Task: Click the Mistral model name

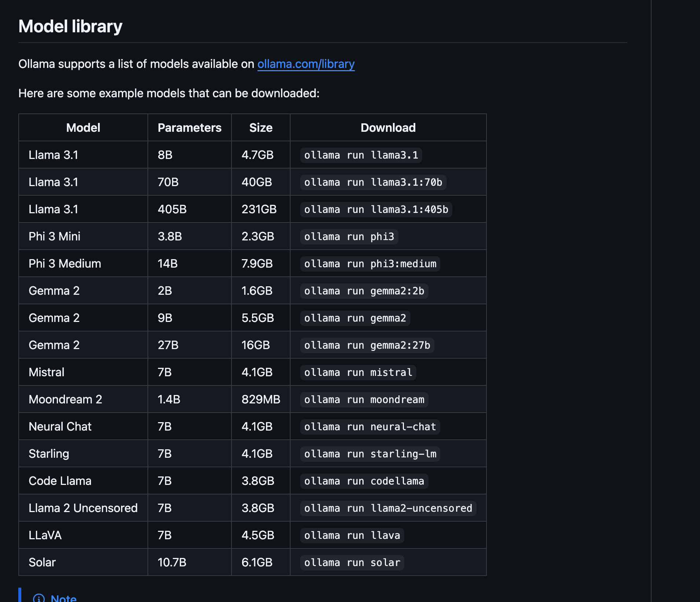Action: [47, 372]
